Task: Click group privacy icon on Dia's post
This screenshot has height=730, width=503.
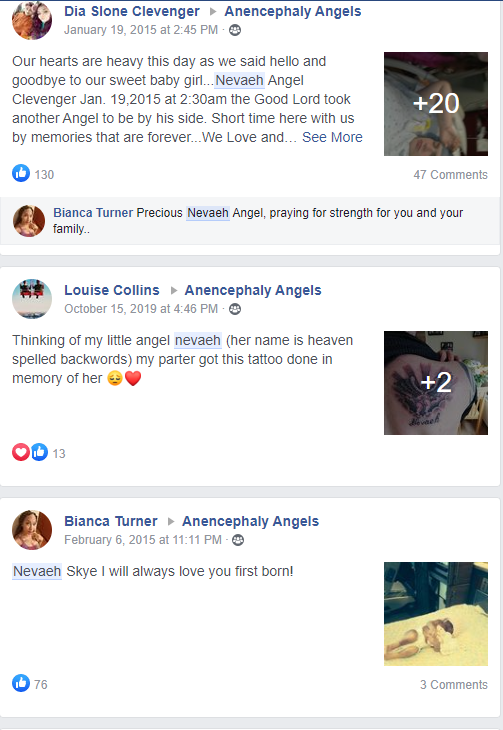Action: tap(235, 30)
